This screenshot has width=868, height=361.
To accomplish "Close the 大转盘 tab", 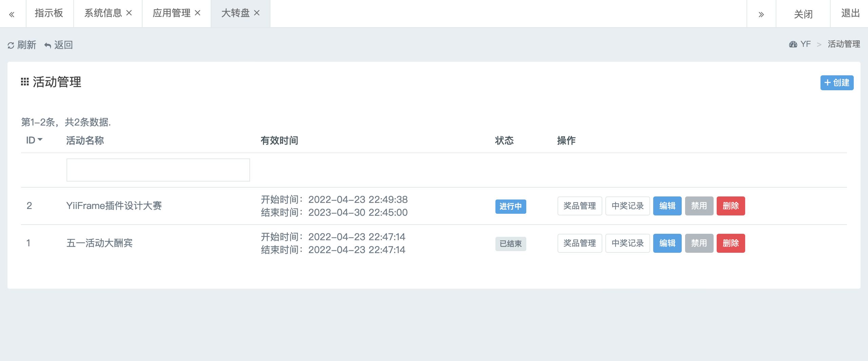I will click(x=257, y=13).
